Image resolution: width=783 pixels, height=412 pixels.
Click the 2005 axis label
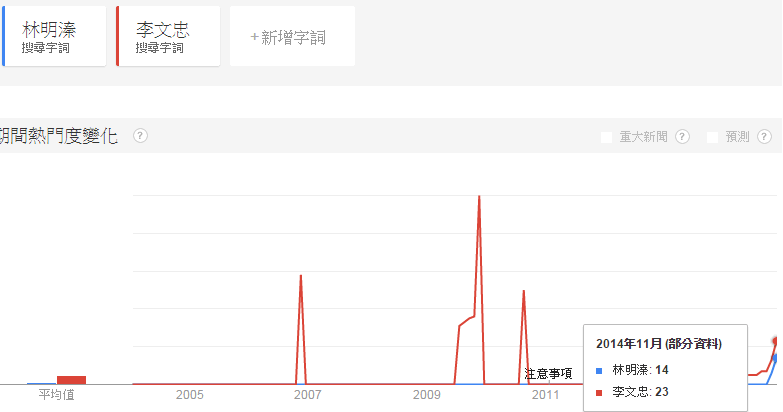point(190,395)
